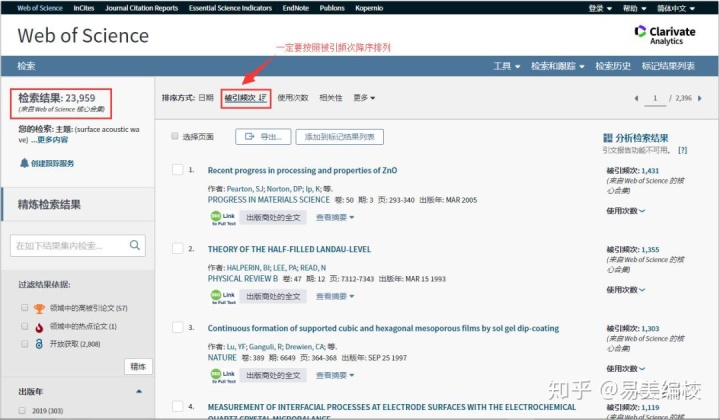Sort results by 相关性
This screenshot has height=420, width=720.
[331, 98]
